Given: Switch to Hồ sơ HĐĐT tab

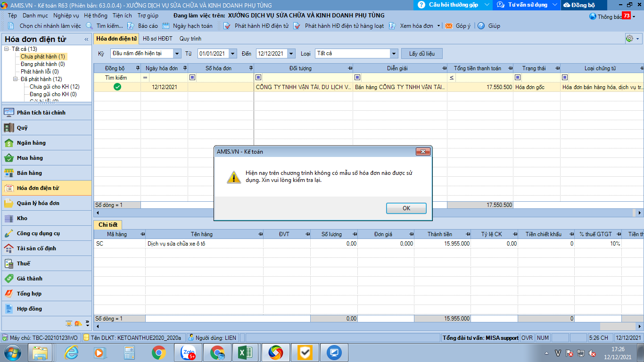Looking at the screenshot, I should (157, 39).
